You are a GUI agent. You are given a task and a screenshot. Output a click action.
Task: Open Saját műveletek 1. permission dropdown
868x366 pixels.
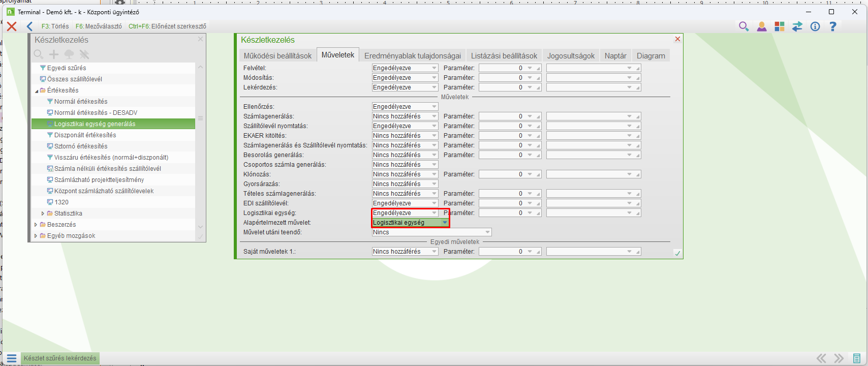point(405,252)
